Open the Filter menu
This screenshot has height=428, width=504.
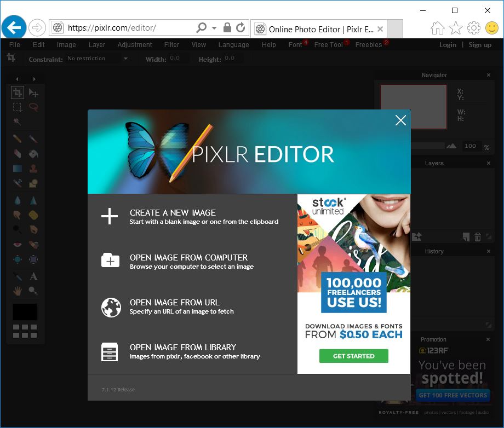pos(171,45)
